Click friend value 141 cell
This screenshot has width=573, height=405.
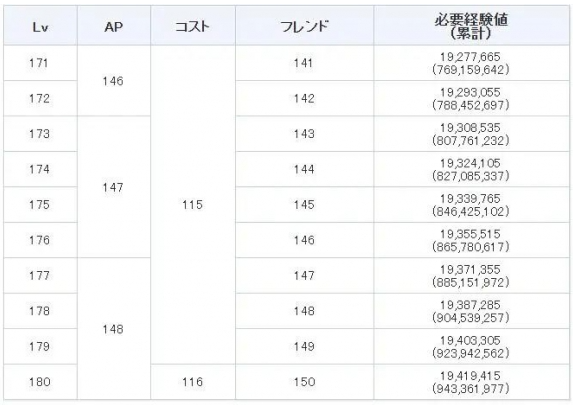click(304, 63)
